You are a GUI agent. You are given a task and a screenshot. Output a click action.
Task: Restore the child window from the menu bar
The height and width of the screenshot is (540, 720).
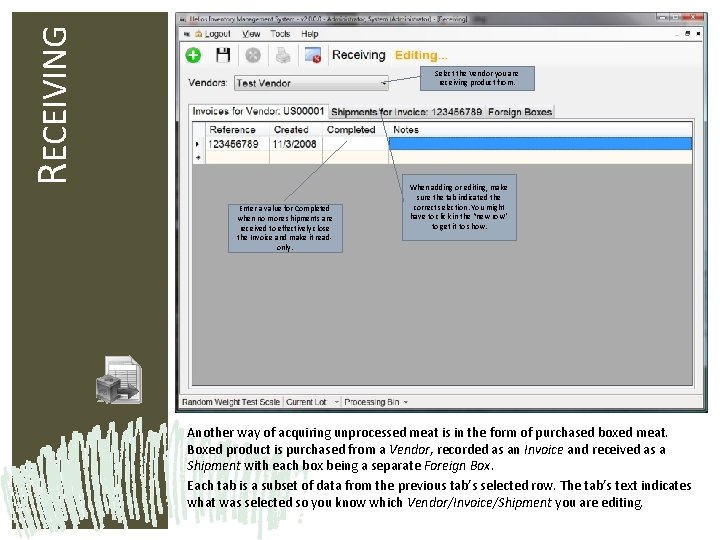pyautogui.click(x=687, y=34)
